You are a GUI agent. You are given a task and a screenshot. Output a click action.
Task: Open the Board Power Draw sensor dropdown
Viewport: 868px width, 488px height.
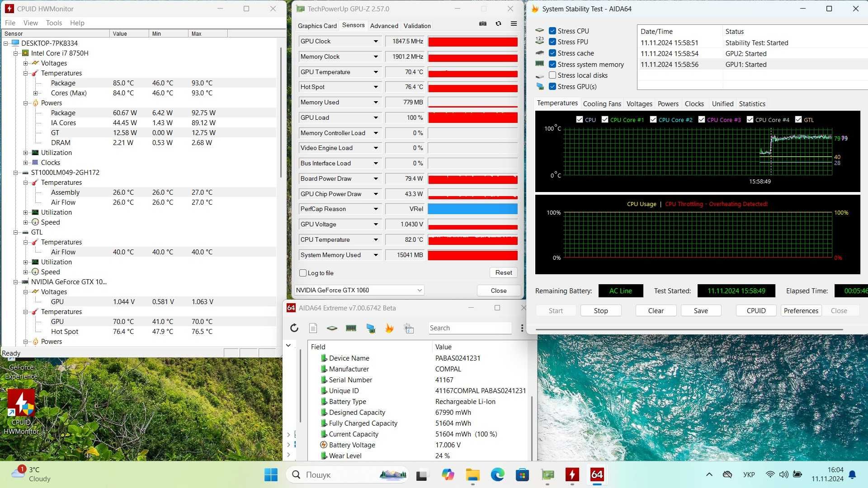click(x=376, y=178)
